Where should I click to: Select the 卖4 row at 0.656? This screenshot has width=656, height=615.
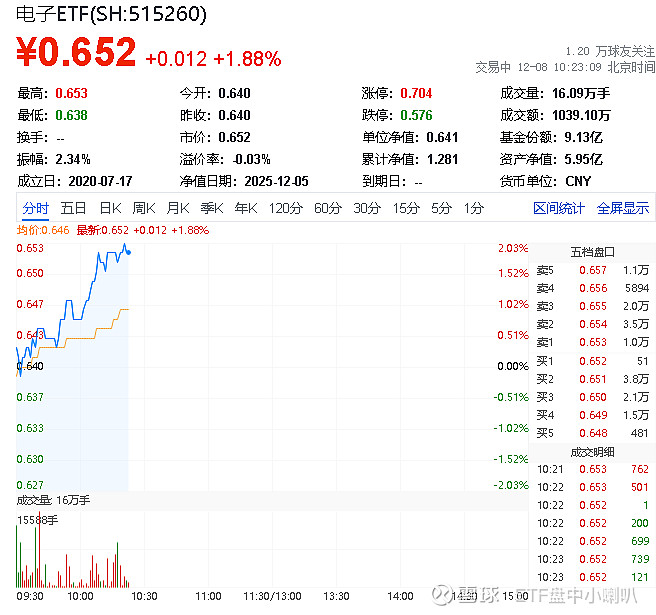coord(592,288)
